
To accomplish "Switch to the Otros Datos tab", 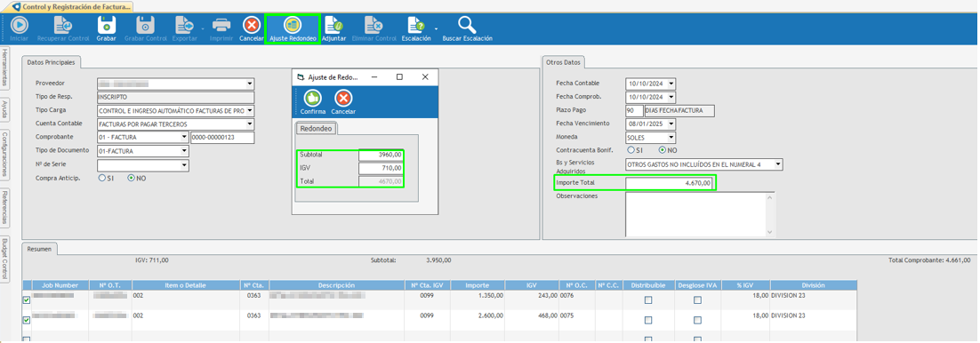I will 564,62.
